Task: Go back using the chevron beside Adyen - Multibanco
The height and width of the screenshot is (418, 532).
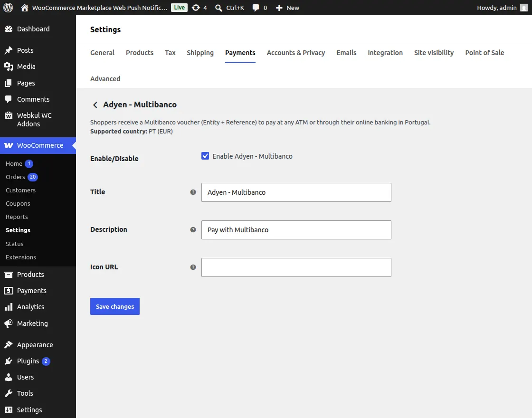Action: [95, 105]
